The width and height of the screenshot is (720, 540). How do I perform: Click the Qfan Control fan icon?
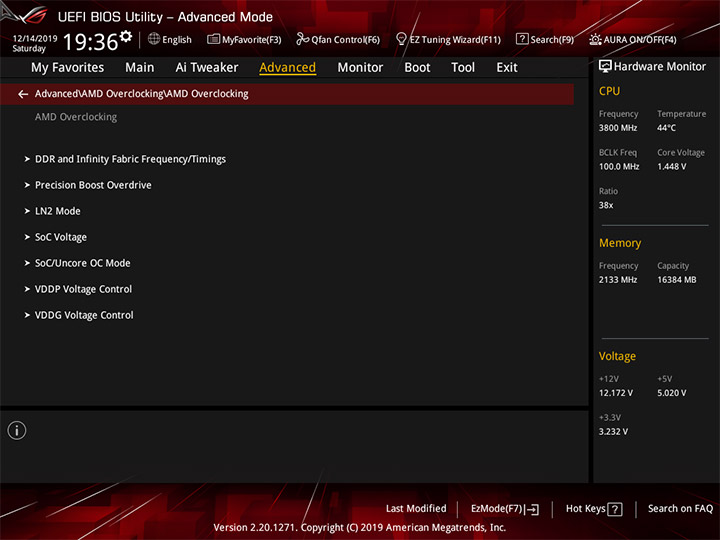click(303, 39)
